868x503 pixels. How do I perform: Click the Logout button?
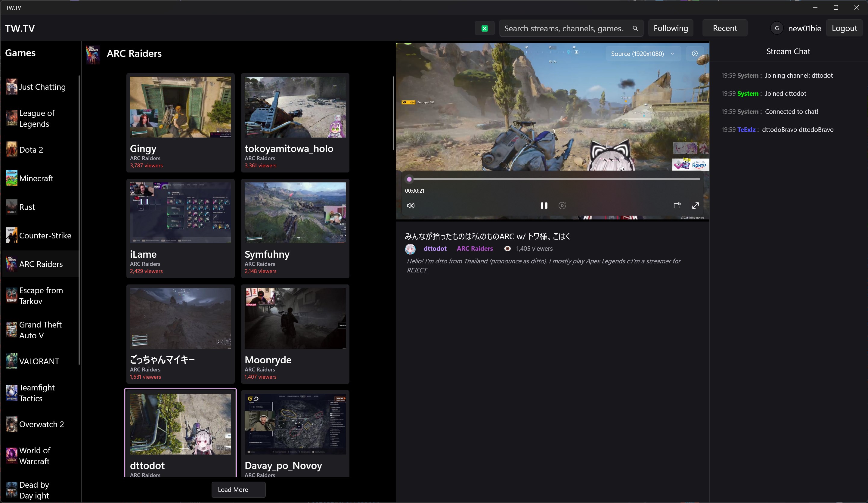point(844,28)
